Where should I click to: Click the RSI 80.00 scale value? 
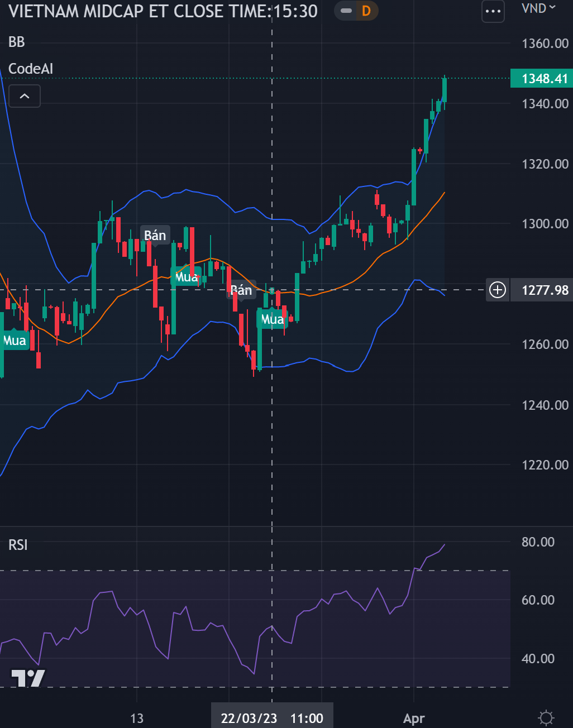point(538,542)
